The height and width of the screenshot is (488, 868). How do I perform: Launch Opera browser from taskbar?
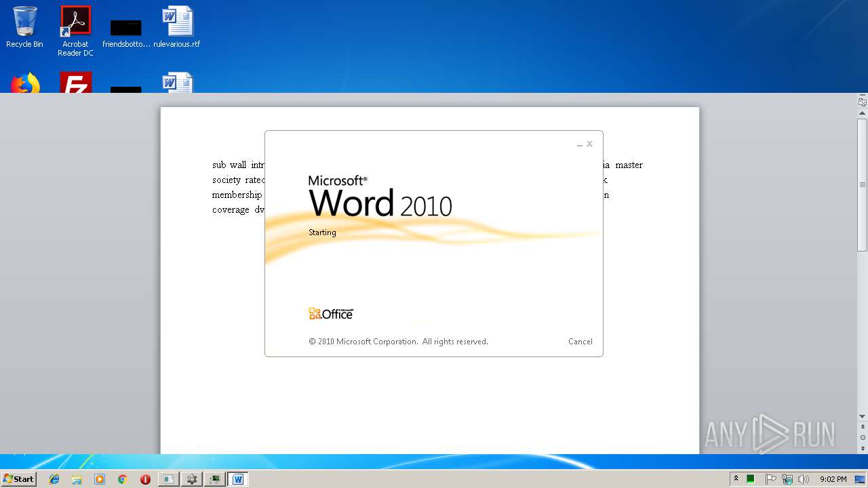coord(145,479)
